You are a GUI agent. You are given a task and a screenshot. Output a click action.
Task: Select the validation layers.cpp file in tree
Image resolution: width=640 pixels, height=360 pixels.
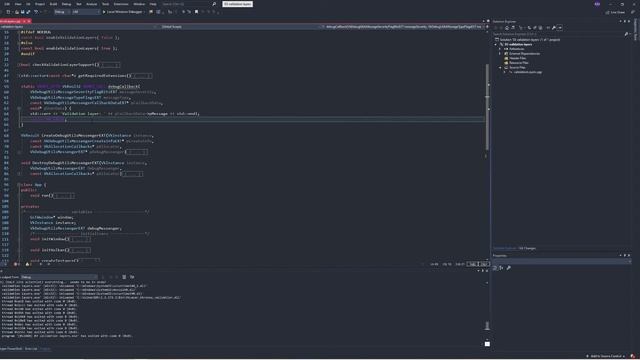click(526, 72)
